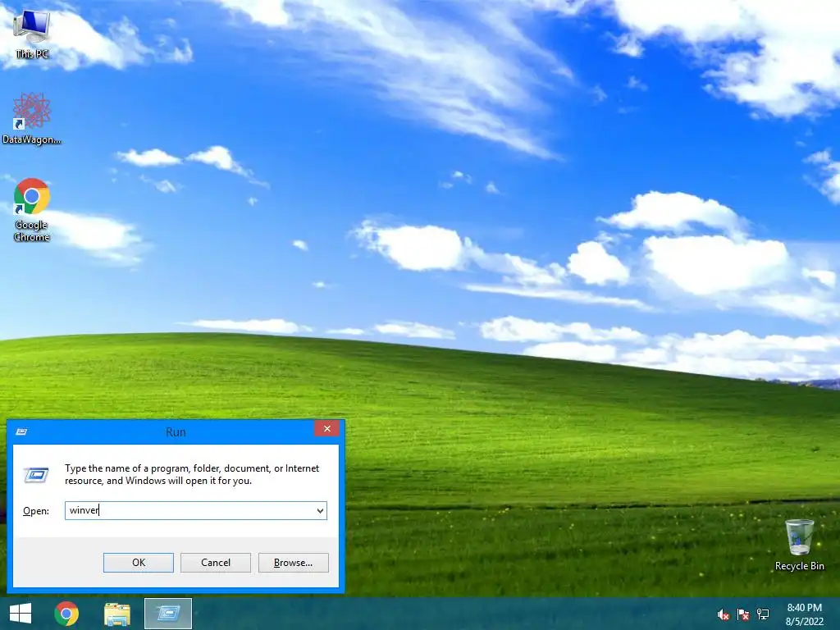Open File Explorer from the taskbar
840x630 pixels.
coord(116,614)
